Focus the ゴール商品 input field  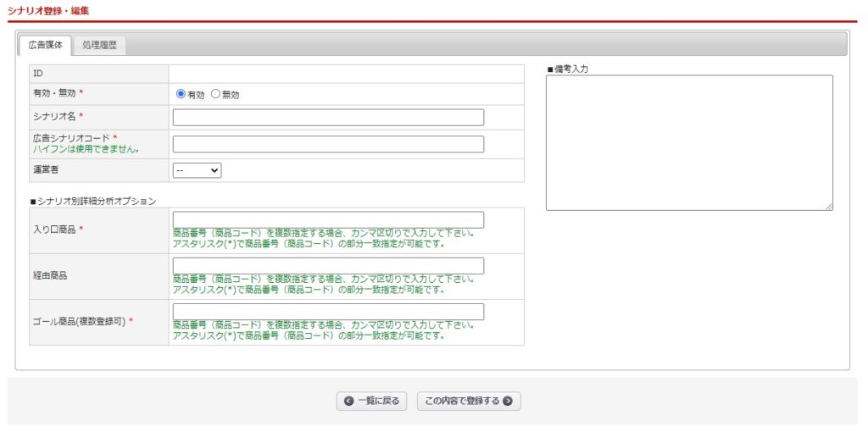(x=328, y=312)
